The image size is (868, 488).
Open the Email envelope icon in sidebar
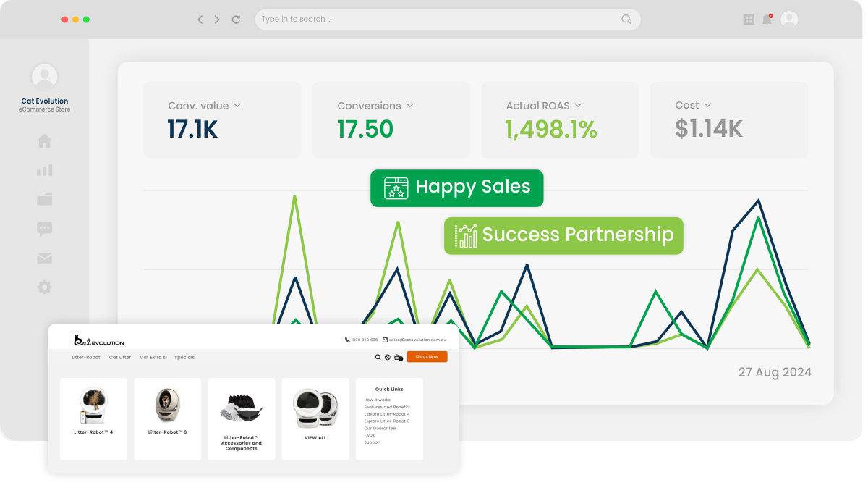click(x=44, y=258)
